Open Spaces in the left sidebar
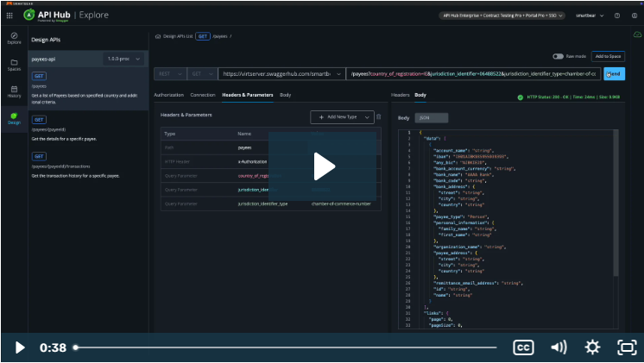The height and width of the screenshot is (363, 644). pyautogui.click(x=14, y=66)
